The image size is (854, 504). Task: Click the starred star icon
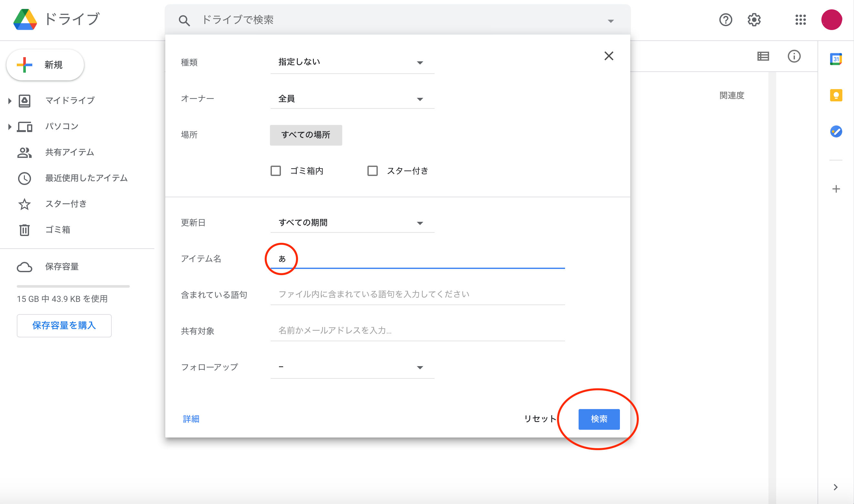25,204
